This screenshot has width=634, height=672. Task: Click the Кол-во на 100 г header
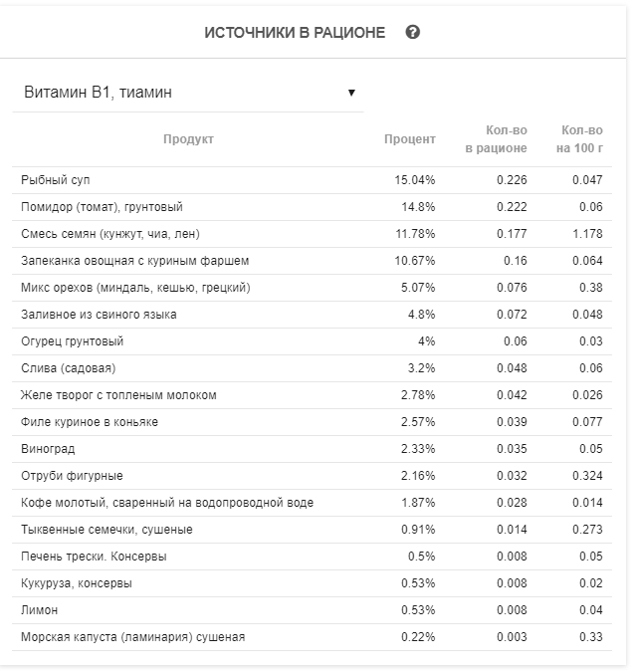click(581, 139)
